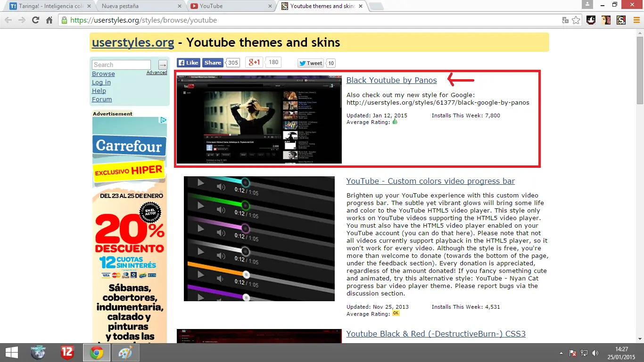The width and height of the screenshot is (644, 362).
Task: Open the globe application on the taskbar
Action: coord(38,353)
